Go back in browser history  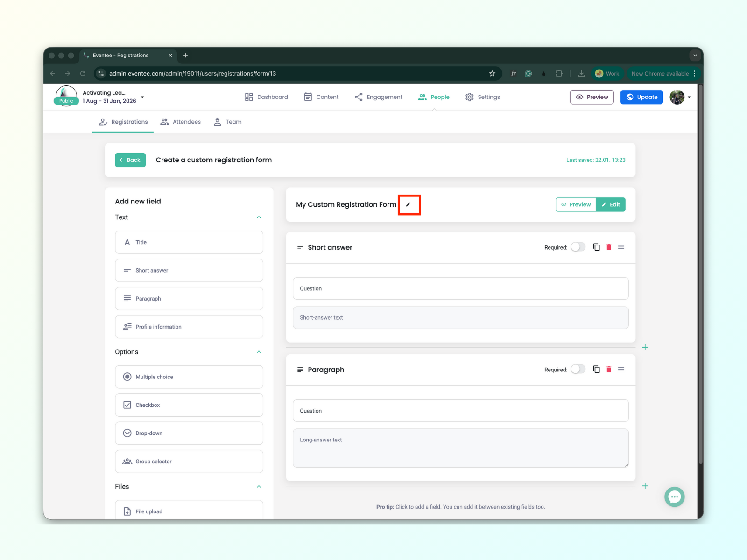point(53,73)
